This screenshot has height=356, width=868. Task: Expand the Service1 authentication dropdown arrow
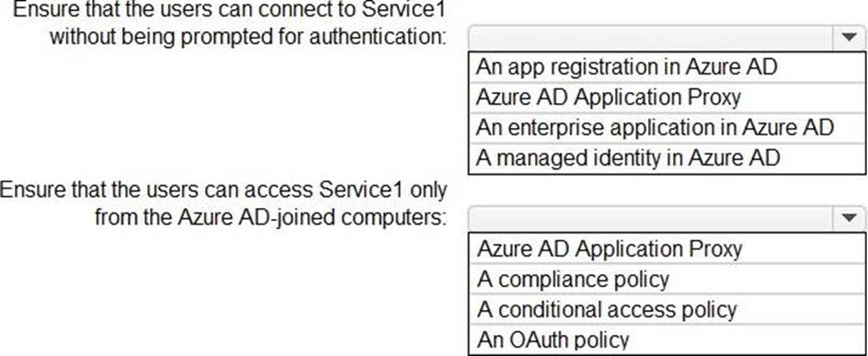848,38
